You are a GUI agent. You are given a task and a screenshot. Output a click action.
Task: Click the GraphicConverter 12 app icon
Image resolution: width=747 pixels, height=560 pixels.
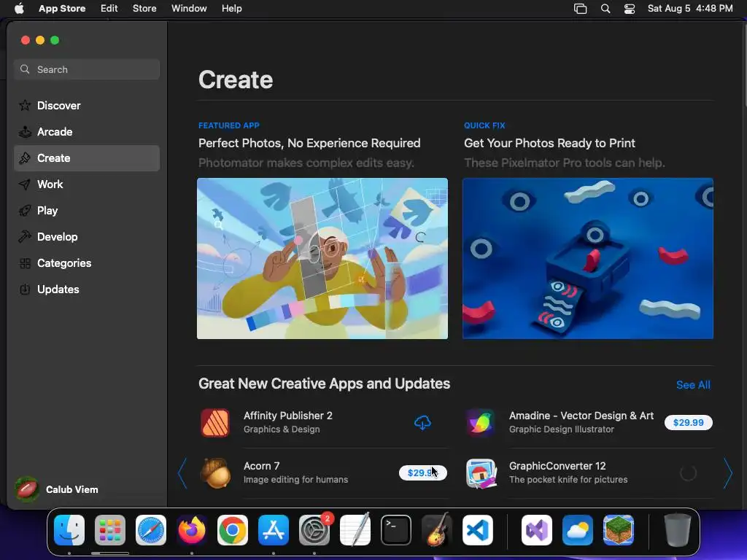tap(481, 472)
